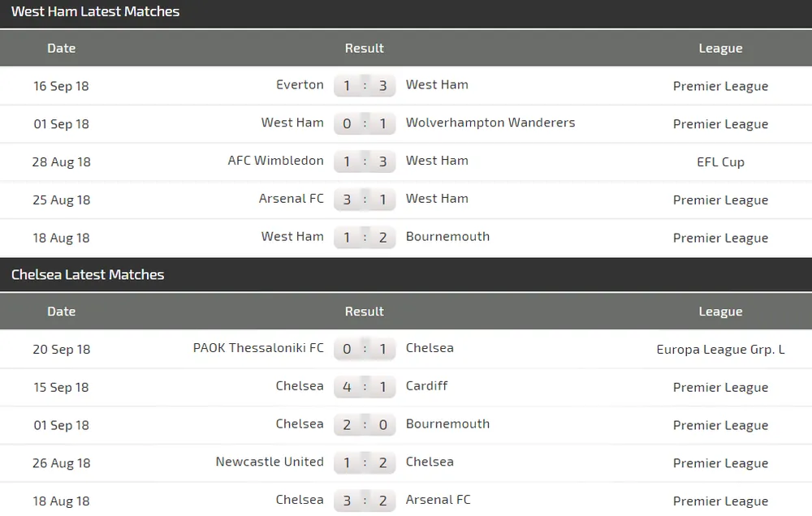Select Newcastle United team name

pyautogui.click(x=270, y=462)
